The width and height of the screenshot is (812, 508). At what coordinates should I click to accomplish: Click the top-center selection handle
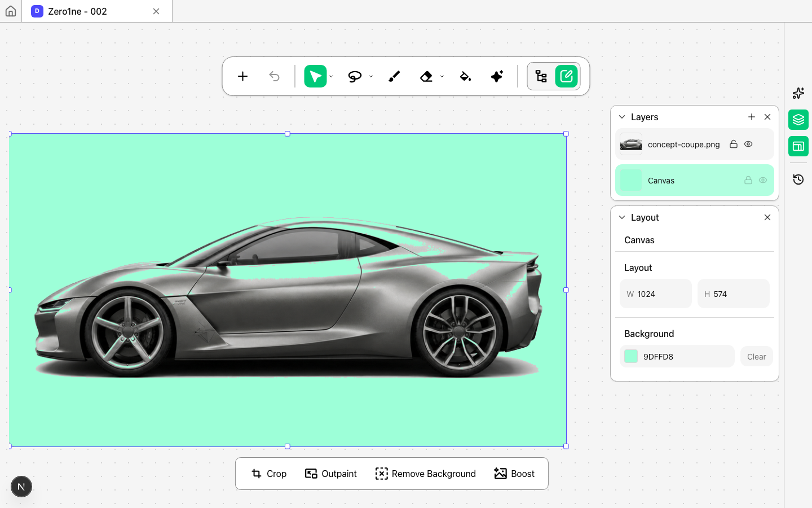[288, 134]
